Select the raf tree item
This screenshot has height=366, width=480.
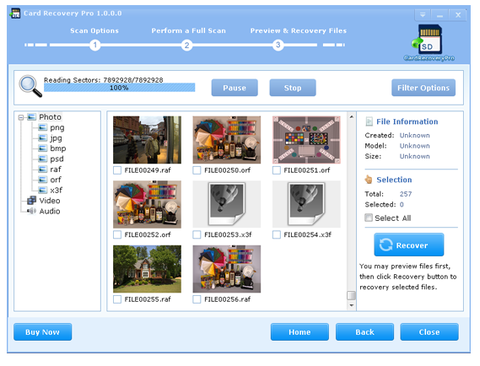pos(56,169)
